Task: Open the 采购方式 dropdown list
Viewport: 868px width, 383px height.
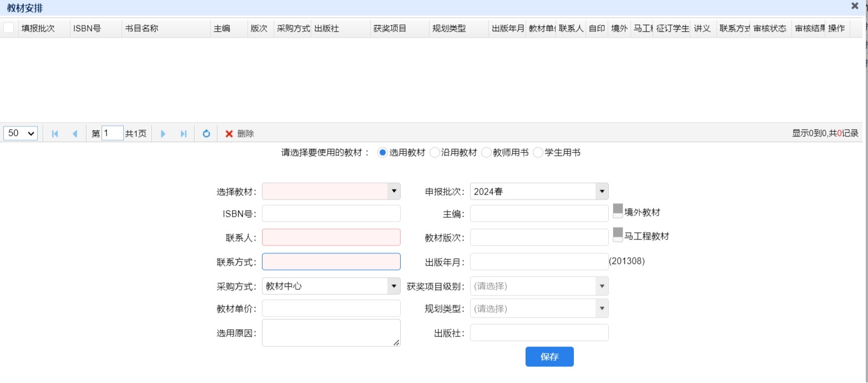Action: (393, 286)
